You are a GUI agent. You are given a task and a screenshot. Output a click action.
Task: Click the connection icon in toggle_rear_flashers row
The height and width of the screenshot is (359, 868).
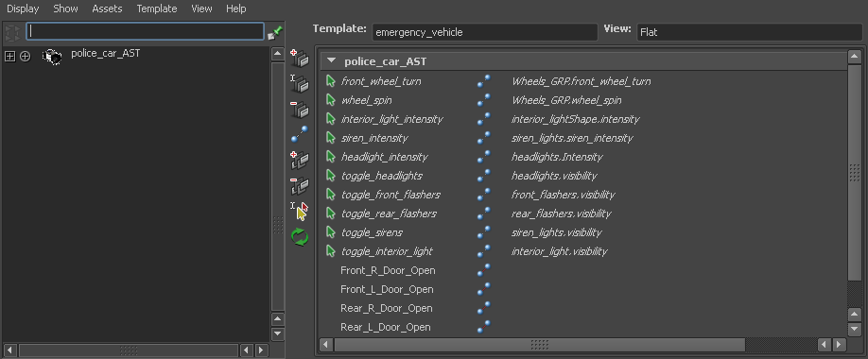[483, 214]
